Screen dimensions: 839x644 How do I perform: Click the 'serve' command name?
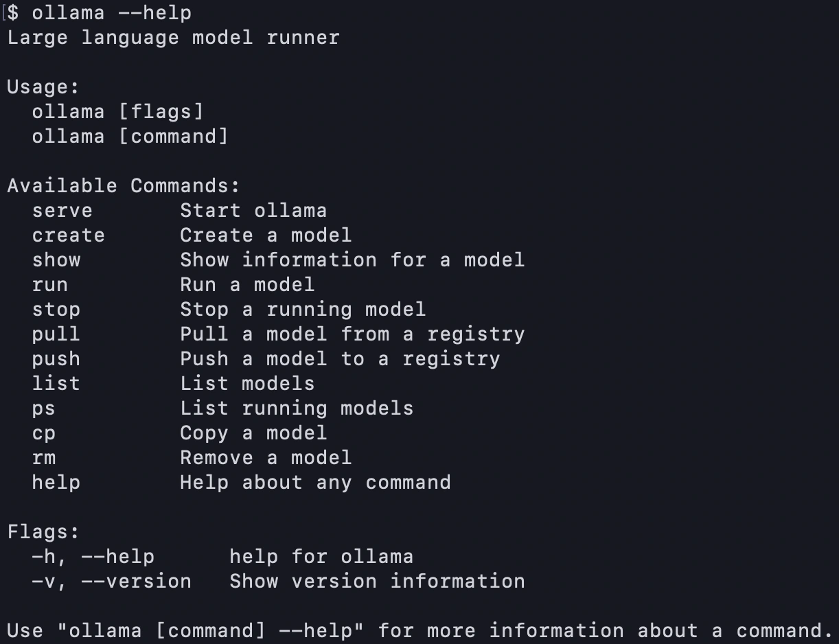coord(62,211)
